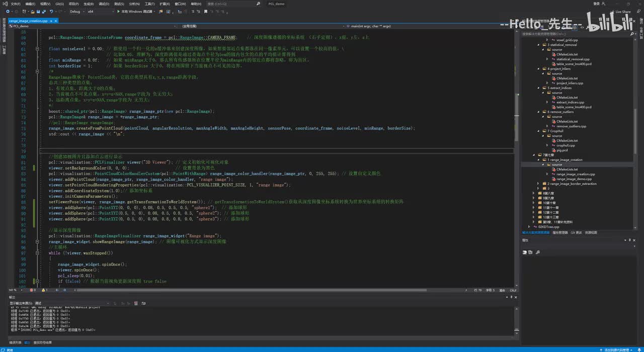644x352 pixels.
Task: Open the 帮助(H) menu
Action: pos(196,4)
